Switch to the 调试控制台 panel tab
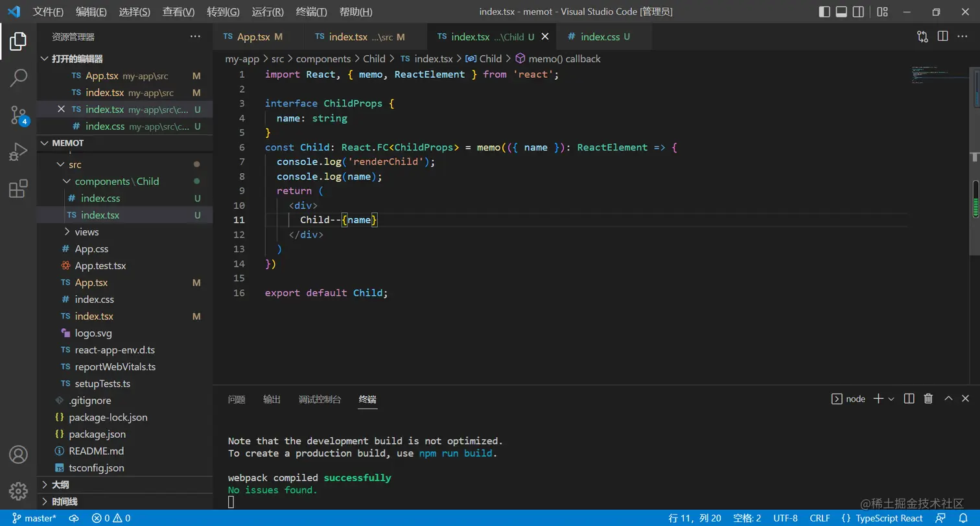The width and height of the screenshot is (980, 526). tap(320, 399)
